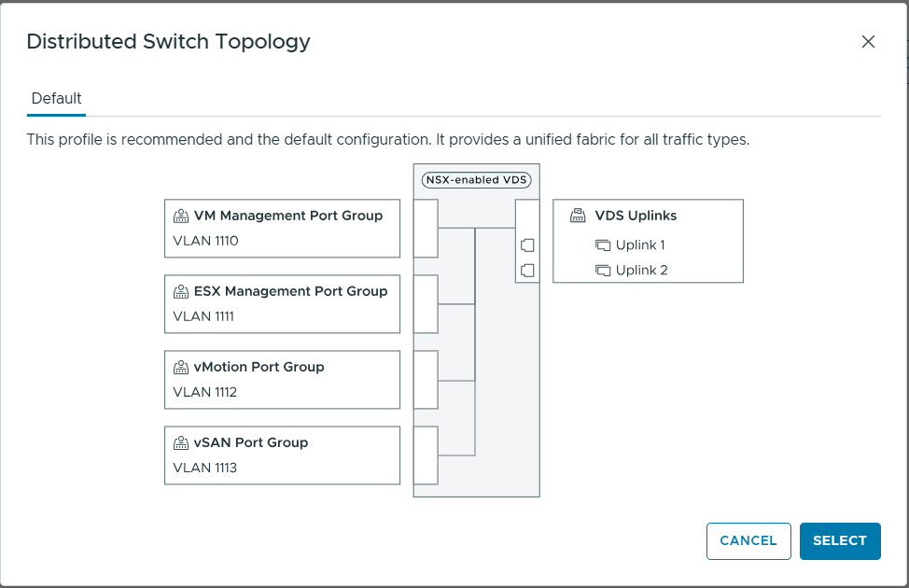The image size is (909, 588).
Task: Click the vMotion Port Group icon
Action: (x=181, y=367)
